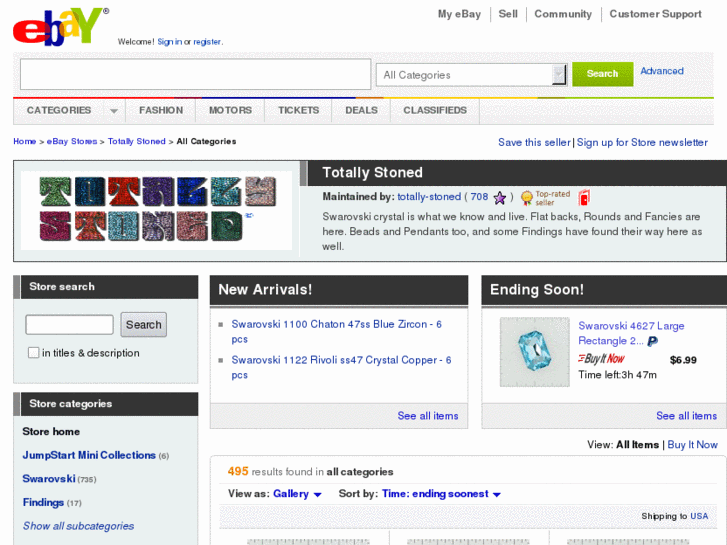The height and width of the screenshot is (545, 727).
Task: See all items in New Arrivals
Action: point(427,416)
